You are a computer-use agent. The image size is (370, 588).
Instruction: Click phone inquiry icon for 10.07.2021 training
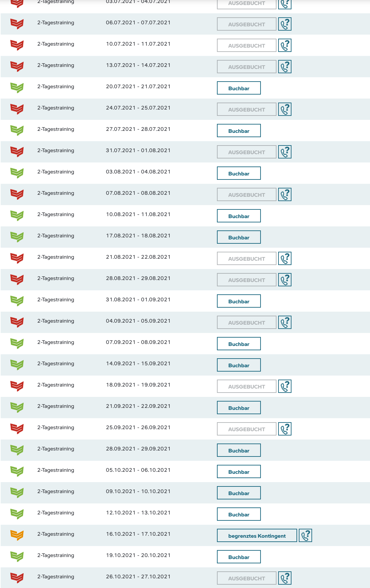[285, 45]
